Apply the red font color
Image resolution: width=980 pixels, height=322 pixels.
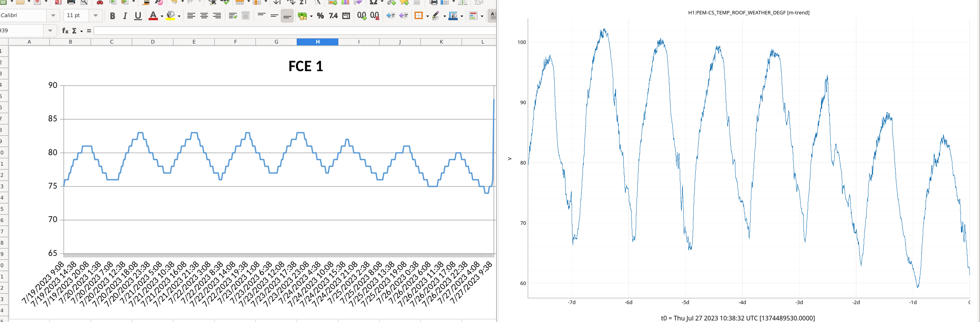pos(153,16)
